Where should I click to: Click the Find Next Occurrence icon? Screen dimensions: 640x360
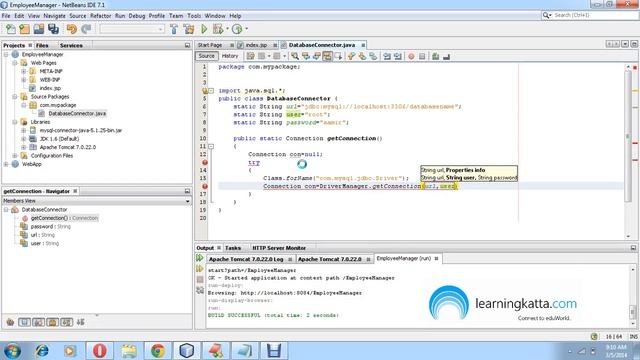[316, 56]
